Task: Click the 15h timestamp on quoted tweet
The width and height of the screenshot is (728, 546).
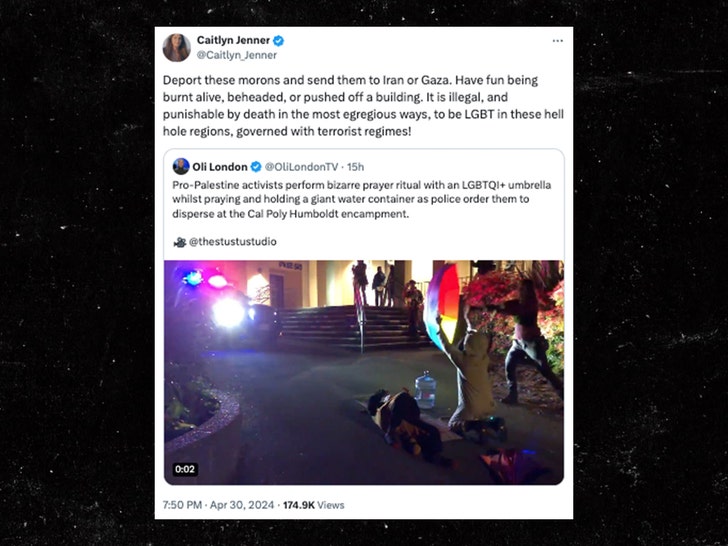Action: click(x=355, y=167)
